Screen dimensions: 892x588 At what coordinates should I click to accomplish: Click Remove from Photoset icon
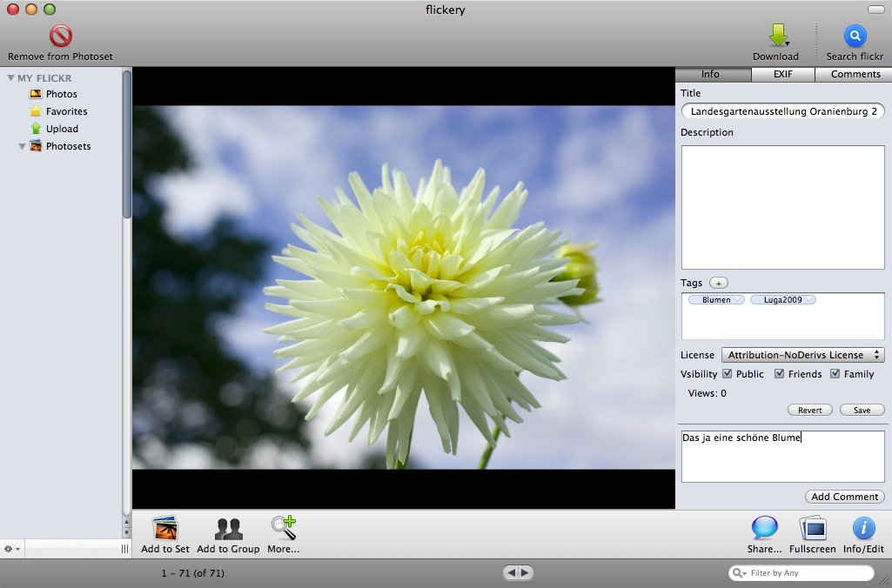click(x=60, y=36)
